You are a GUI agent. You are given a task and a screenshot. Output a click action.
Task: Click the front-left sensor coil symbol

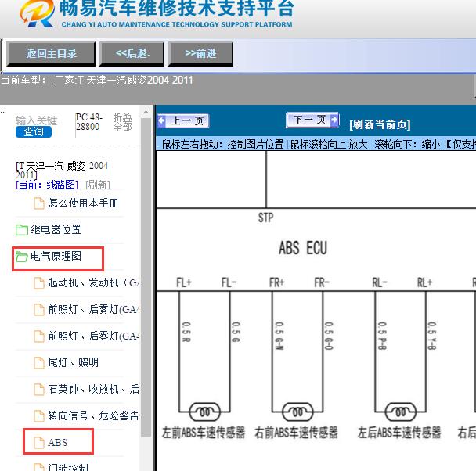tap(204, 412)
